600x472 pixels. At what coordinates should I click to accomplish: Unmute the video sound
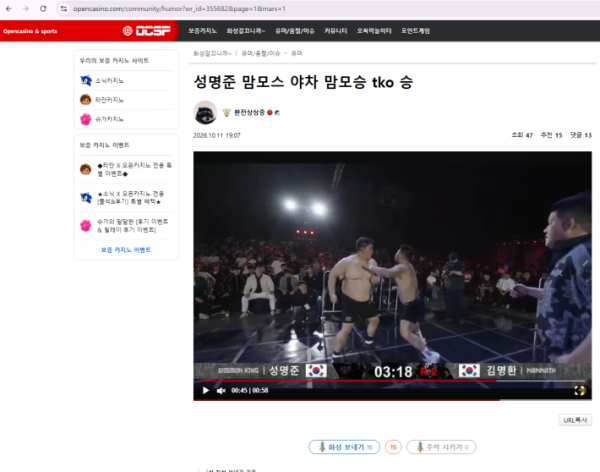[221, 390]
